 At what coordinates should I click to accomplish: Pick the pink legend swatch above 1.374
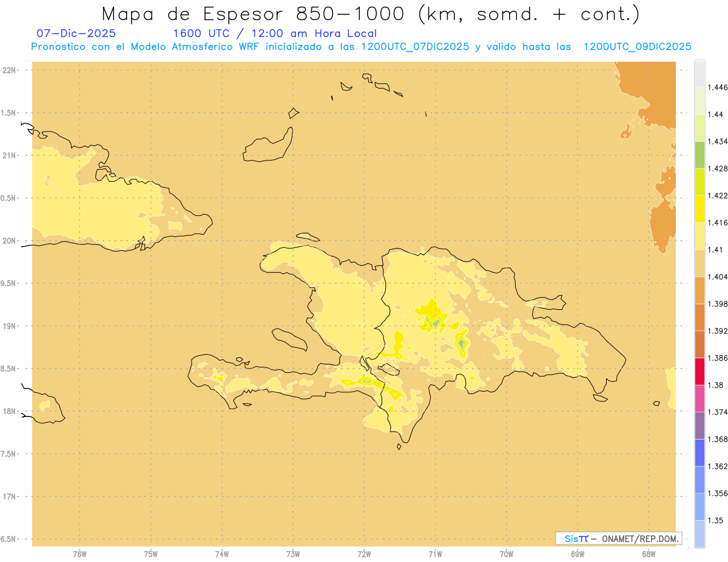click(699, 398)
